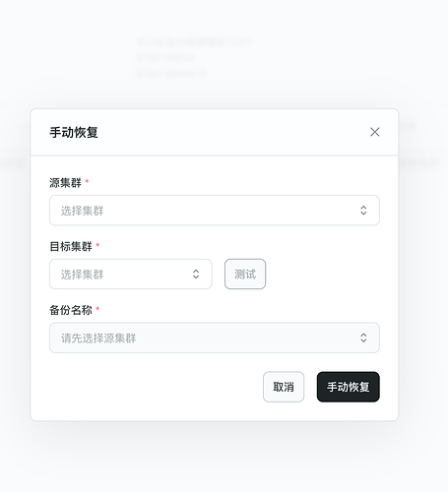
Task: Click the 选择集群 placeholder under 目标集群
Action: tap(82, 275)
